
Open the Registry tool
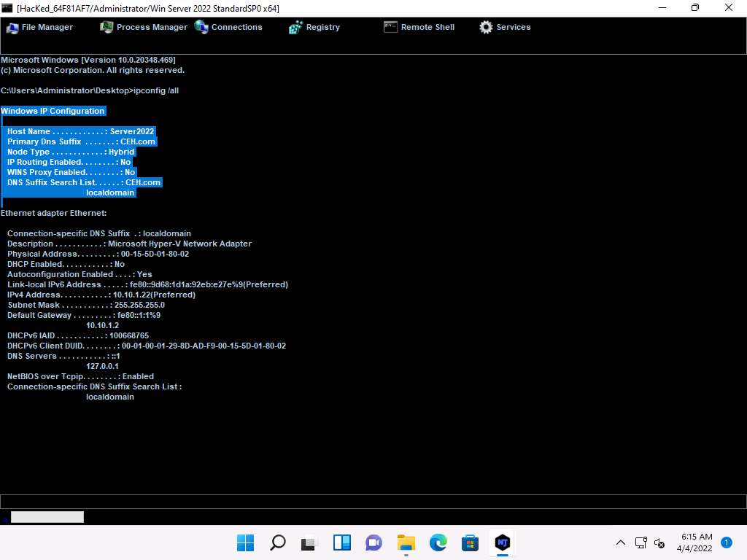click(x=314, y=27)
